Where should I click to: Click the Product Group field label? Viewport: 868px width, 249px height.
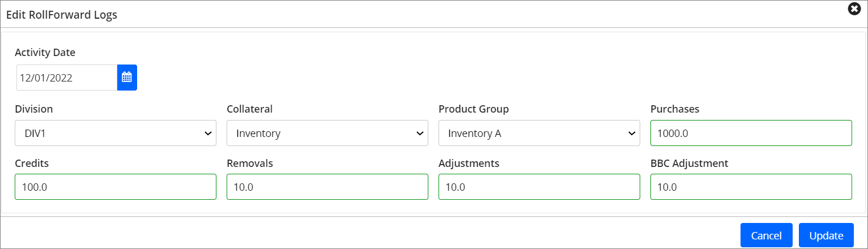(x=474, y=109)
